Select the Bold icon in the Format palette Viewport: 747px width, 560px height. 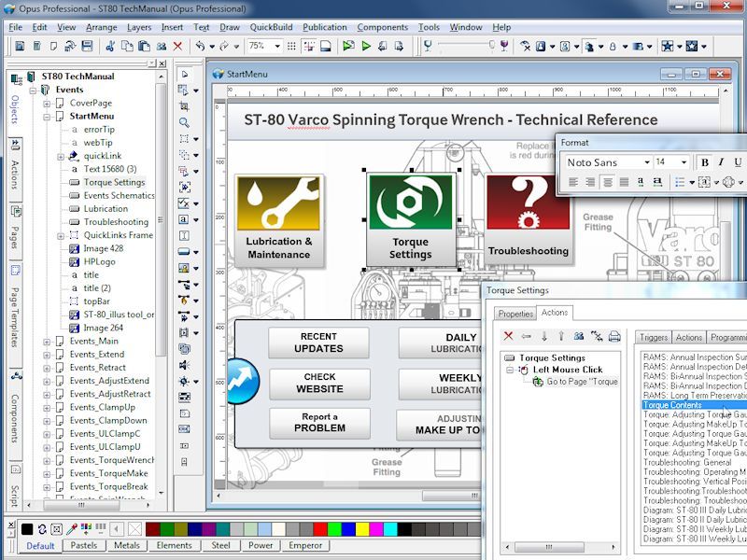point(706,161)
